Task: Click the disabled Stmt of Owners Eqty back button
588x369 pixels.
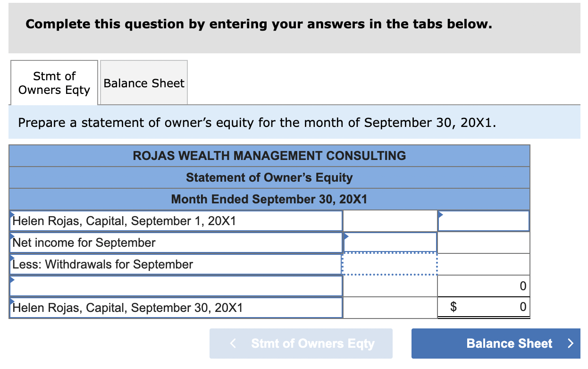Action: [x=301, y=344]
